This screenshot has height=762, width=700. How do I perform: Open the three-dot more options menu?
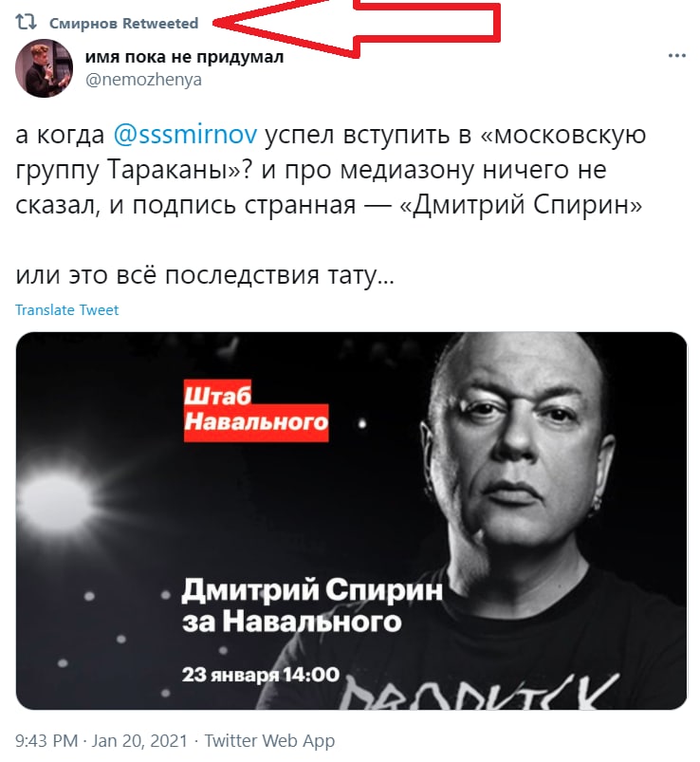[676, 56]
